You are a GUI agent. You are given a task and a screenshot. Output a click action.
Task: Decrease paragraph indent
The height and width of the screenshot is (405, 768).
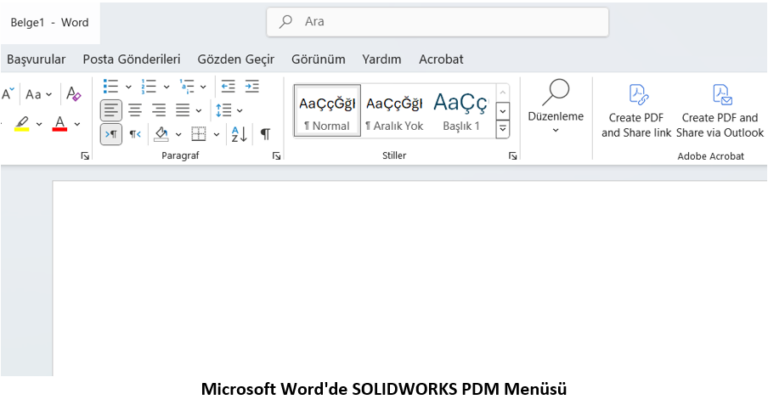click(x=228, y=87)
